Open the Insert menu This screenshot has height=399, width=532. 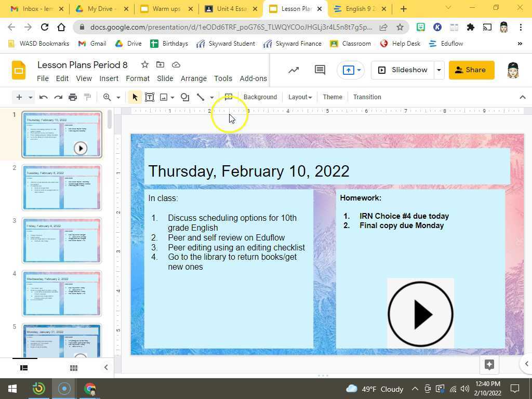(109, 78)
